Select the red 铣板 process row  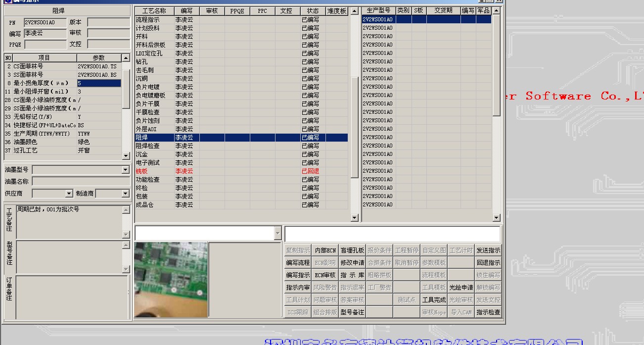pyautogui.click(x=241, y=171)
